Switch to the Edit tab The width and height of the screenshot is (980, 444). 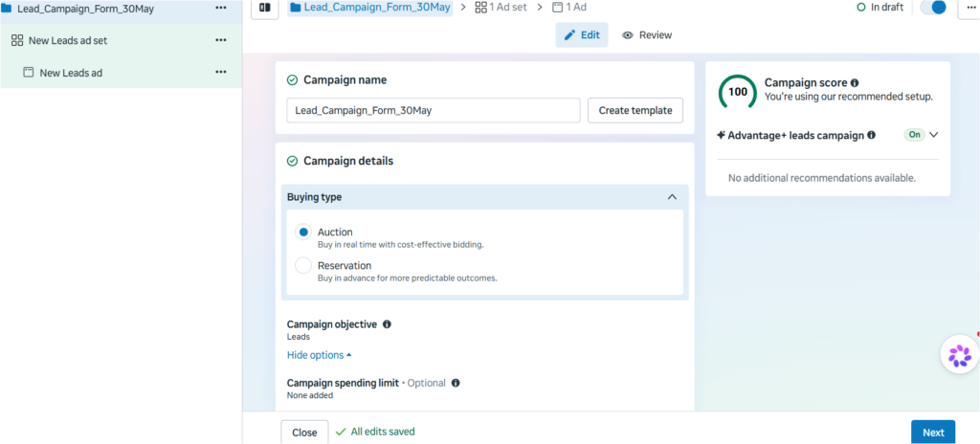[x=582, y=35]
